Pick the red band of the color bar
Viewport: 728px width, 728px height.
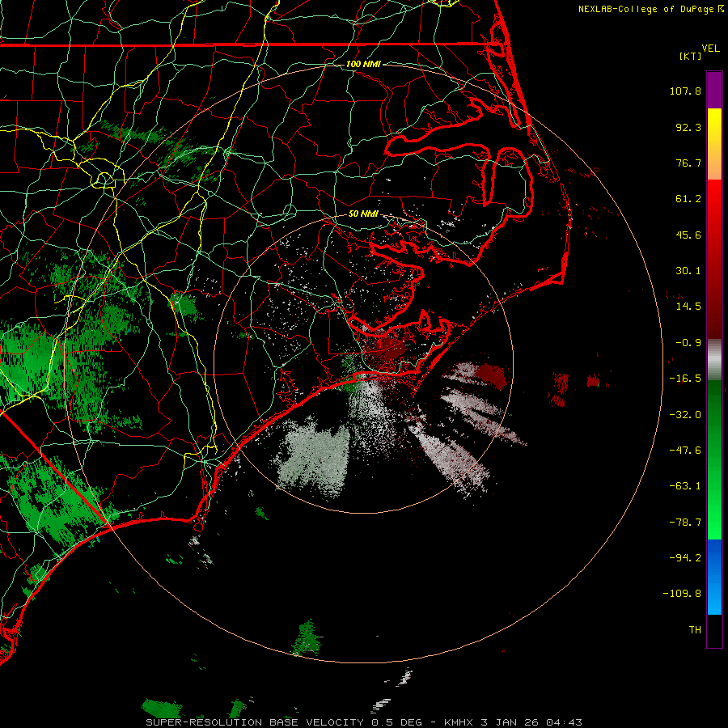pos(714,259)
